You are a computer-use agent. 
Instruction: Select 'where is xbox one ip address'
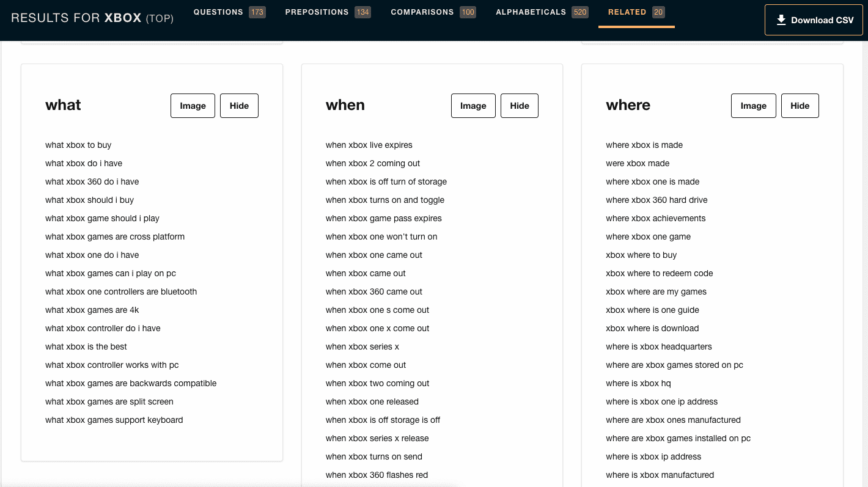click(x=662, y=401)
